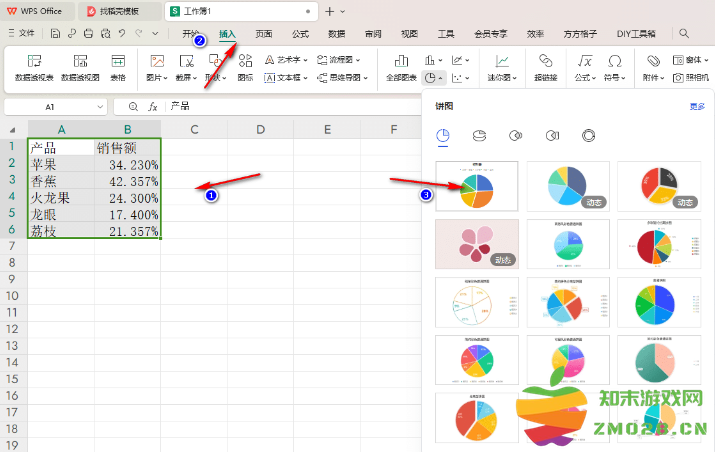
Task: Switch to the 页面 ribbon tab
Action: click(263, 33)
